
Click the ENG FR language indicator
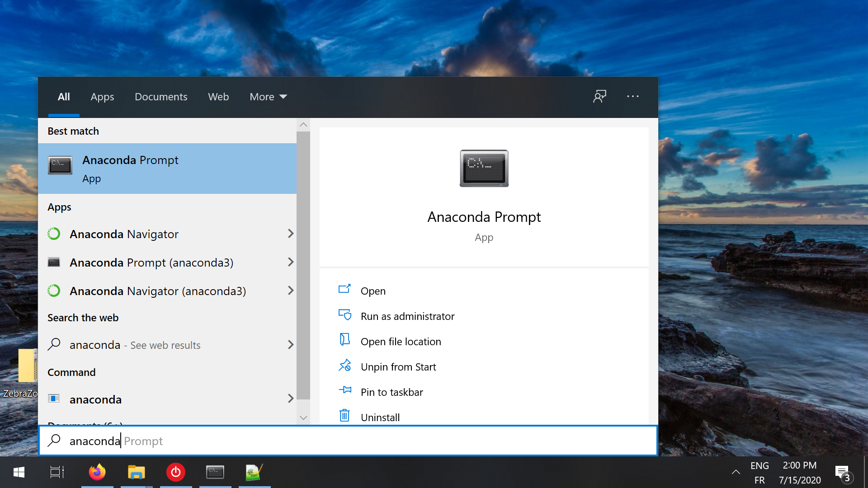point(759,473)
